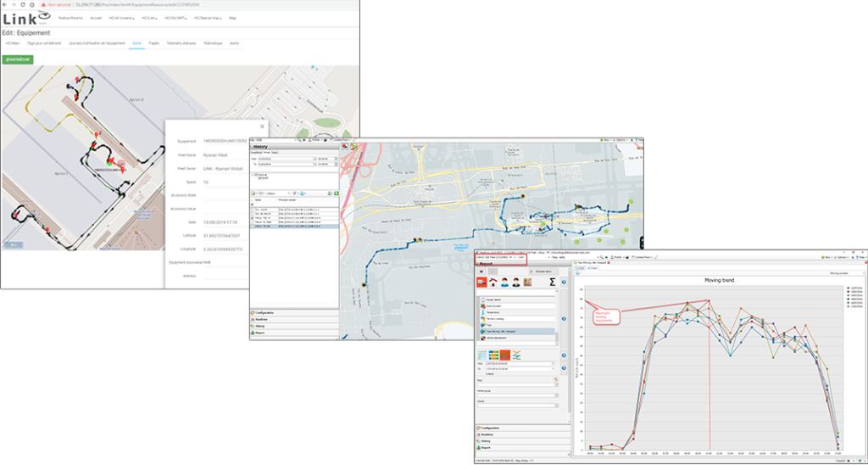Expand the HC/Special impl dropdown menu
This screenshot has height=465, width=868.
pyautogui.click(x=209, y=18)
